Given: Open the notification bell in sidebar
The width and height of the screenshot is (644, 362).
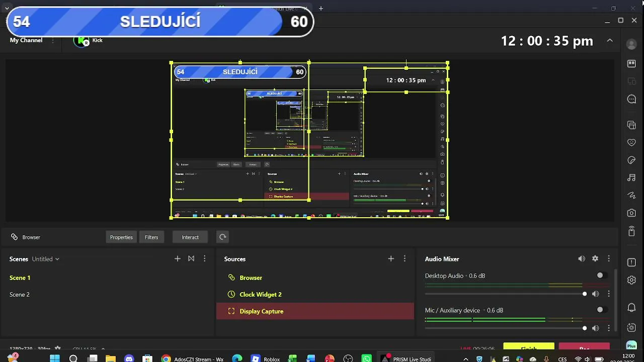Looking at the screenshot, I should (631, 307).
